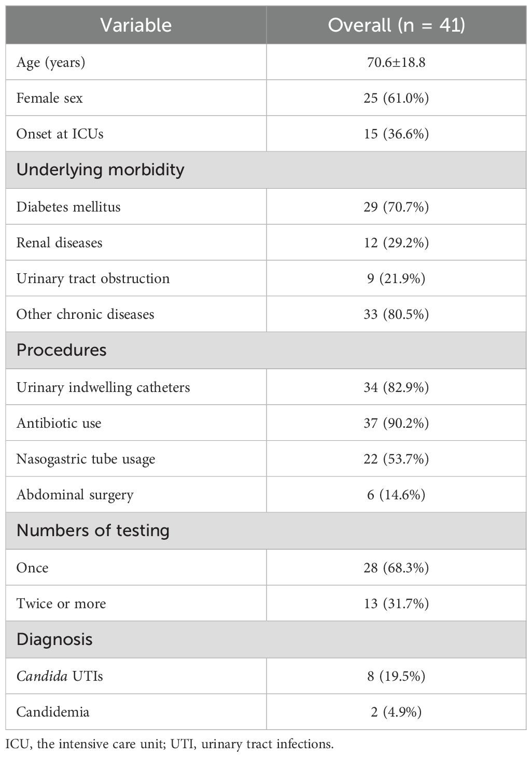
Task: Click the Antibiotic use value 37 (90.2%)
Action: coord(396,423)
